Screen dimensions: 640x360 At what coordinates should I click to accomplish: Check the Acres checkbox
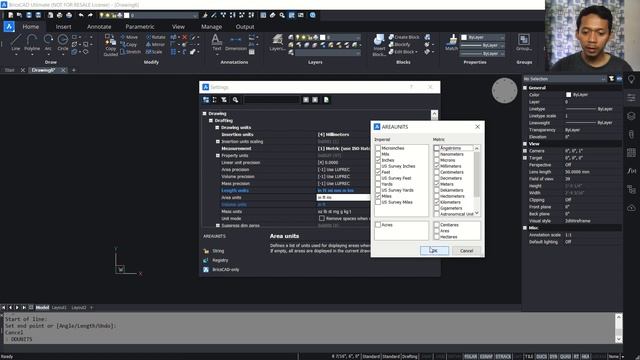(x=378, y=225)
